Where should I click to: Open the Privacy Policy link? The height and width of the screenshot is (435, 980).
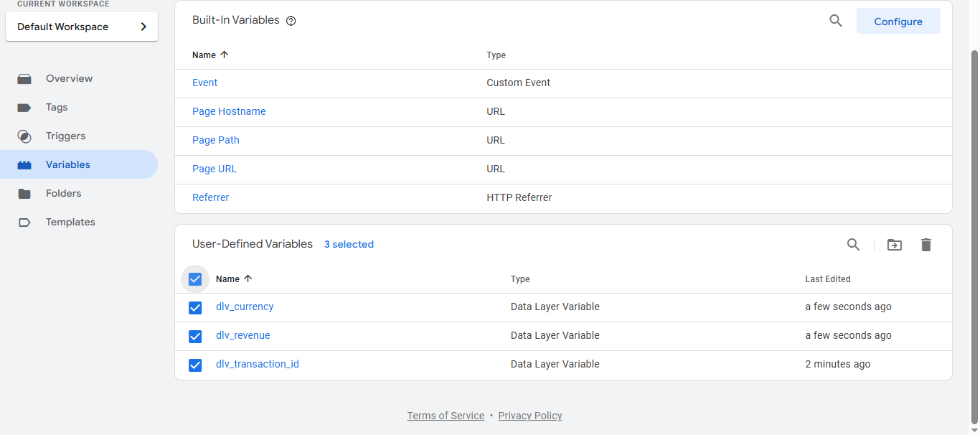tap(529, 416)
